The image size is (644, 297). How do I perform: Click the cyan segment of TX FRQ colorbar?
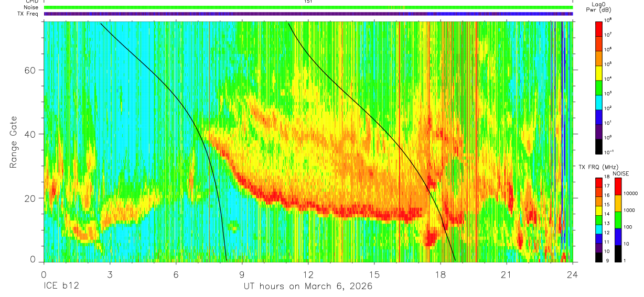[x=599, y=229]
